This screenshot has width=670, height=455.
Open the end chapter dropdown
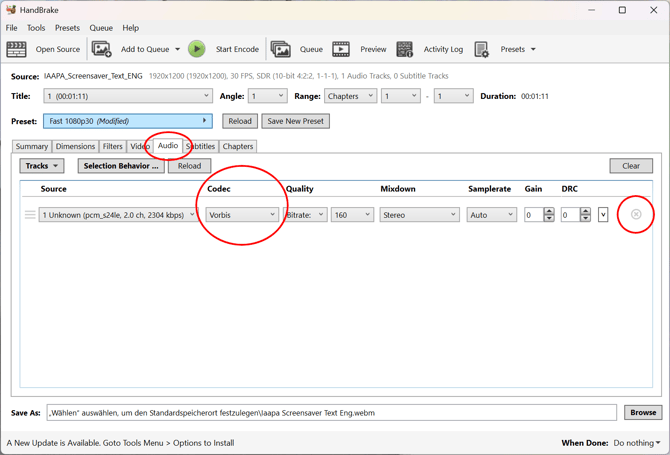point(453,96)
